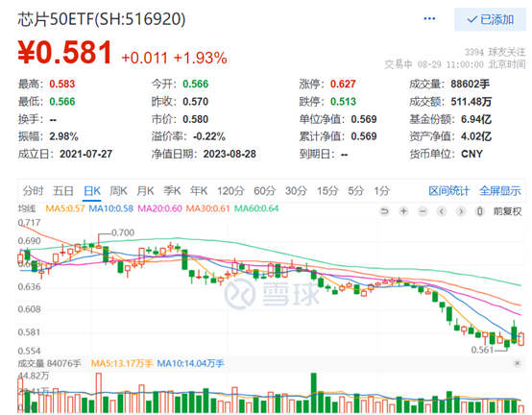
Task: Move chart right with the arrow icon
Action: click(460, 211)
